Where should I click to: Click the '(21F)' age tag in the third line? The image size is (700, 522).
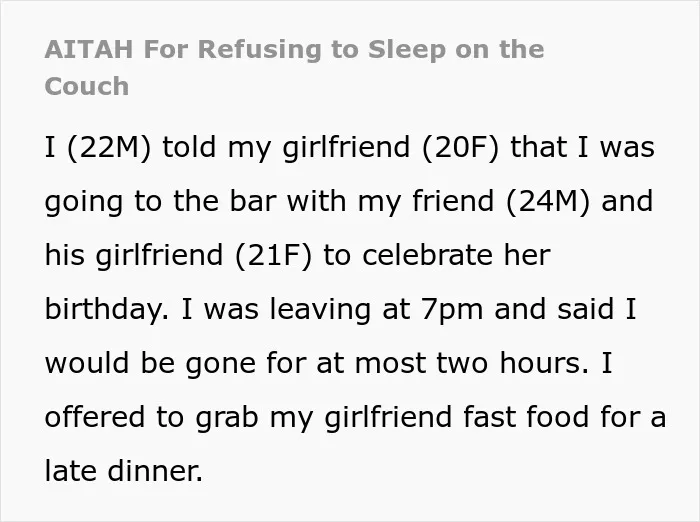click(x=273, y=255)
